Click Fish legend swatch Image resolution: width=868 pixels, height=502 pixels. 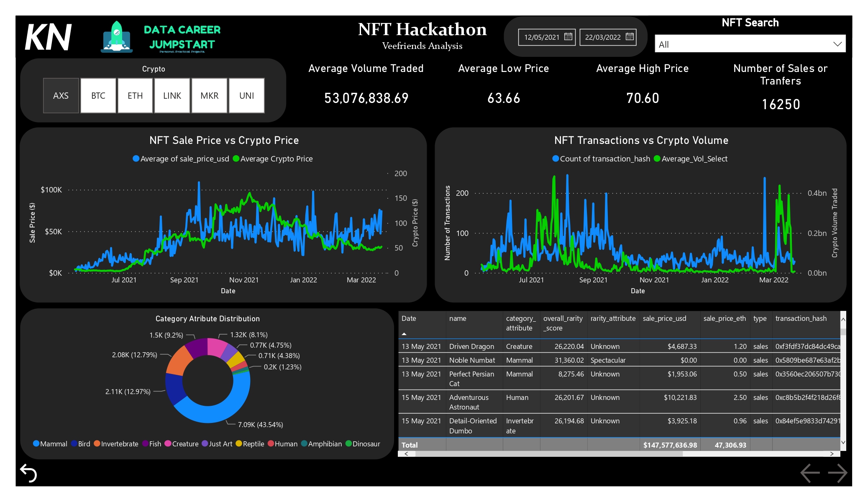tap(145, 443)
